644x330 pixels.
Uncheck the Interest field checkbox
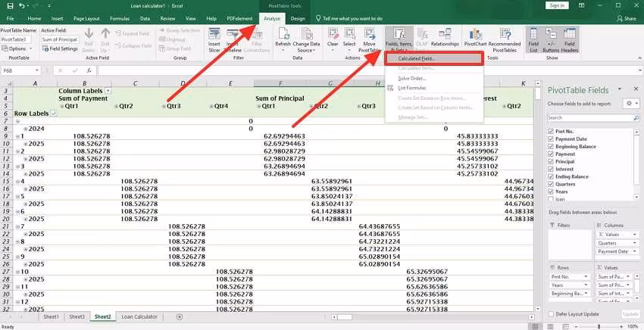[x=550, y=169]
